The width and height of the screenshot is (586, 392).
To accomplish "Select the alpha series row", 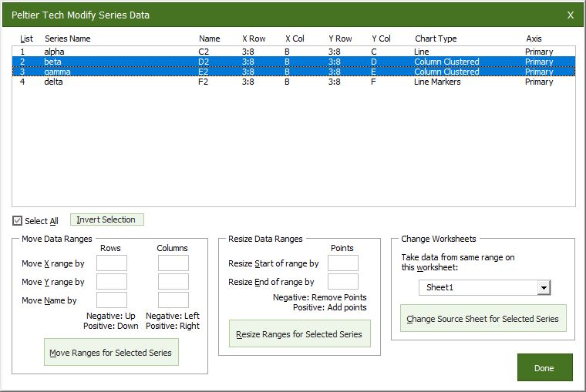I will [x=293, y=52].
